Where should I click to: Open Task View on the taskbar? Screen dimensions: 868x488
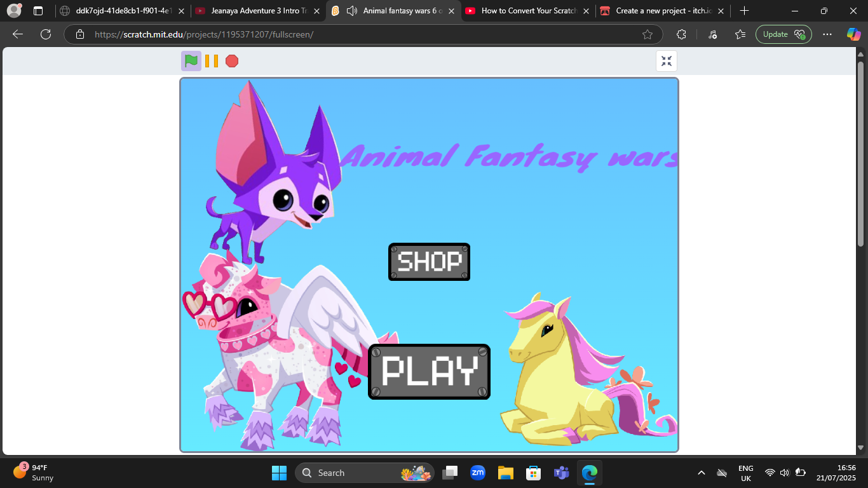pos(451,473)
